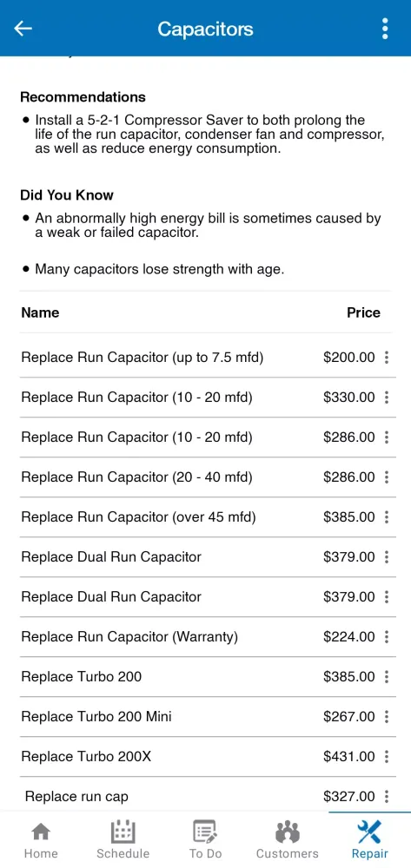Open options for Replace Run Capacitor (over 45 mfd)
Viewport: 411px width, 868px height.
point(387,517)
